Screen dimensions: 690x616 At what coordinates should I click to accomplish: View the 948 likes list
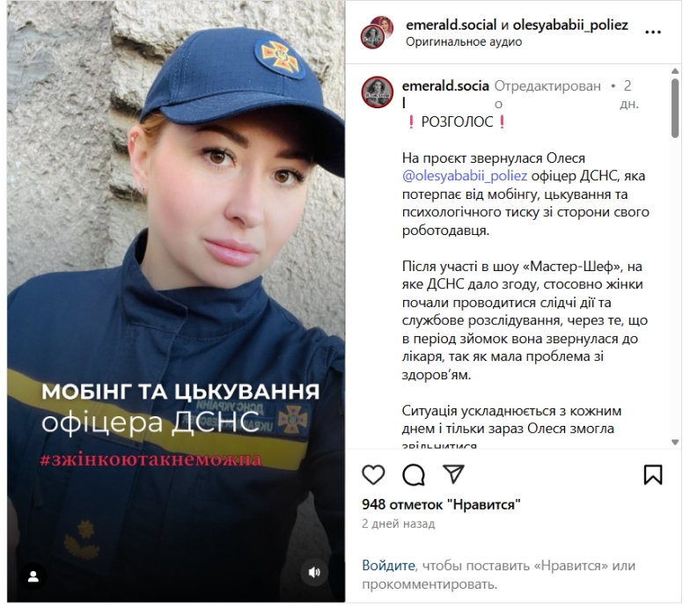(x=441, y=505)
